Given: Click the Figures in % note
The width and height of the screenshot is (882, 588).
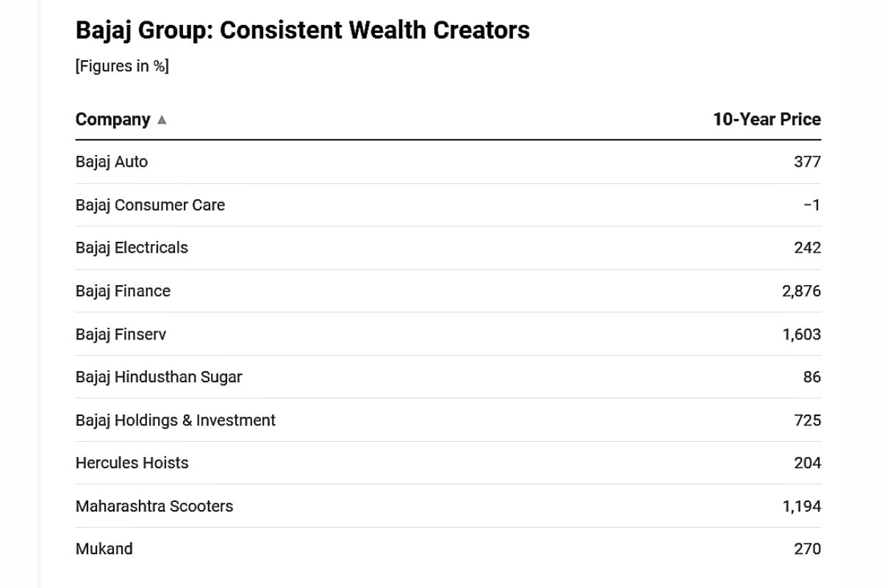Looking at the screenshot, I should pos(122,66).
